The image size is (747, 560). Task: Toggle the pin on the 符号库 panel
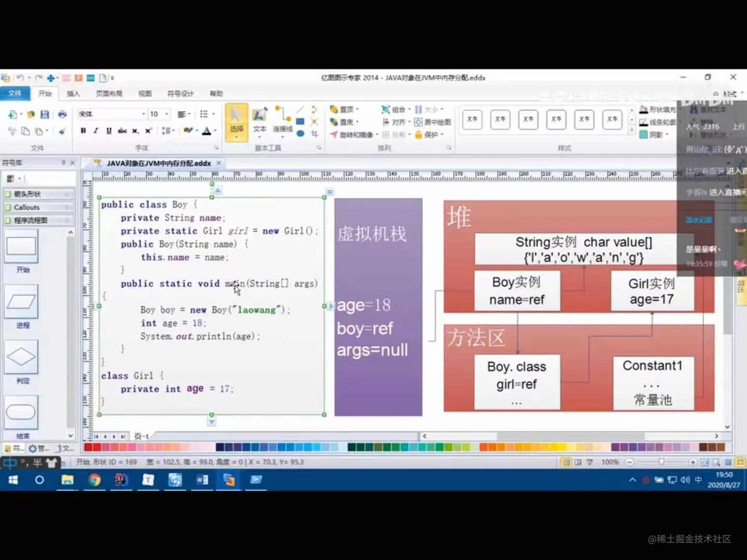tap(63, 162)
